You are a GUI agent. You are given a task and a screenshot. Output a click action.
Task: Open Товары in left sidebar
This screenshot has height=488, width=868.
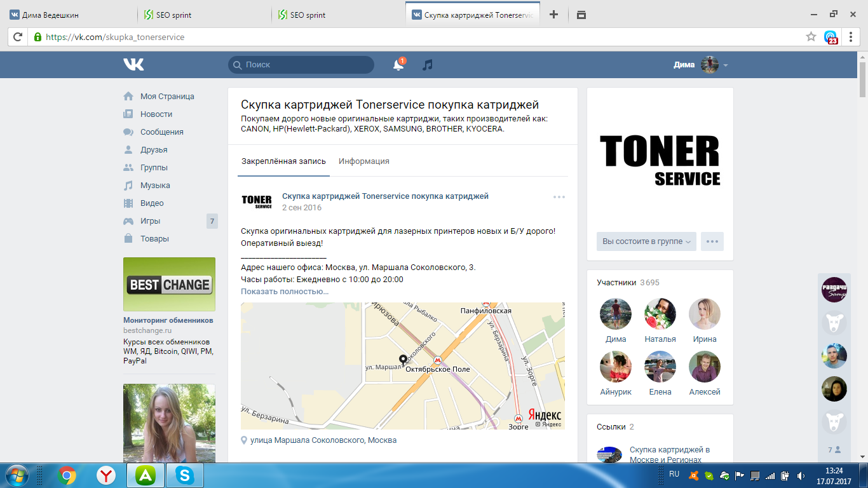click(x=154, y=239)
